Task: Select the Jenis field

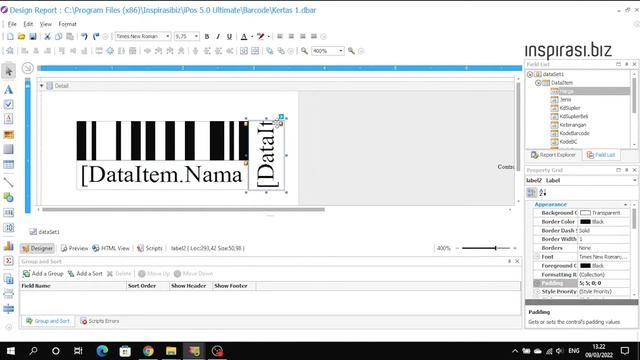Action: tap(565, 100)
